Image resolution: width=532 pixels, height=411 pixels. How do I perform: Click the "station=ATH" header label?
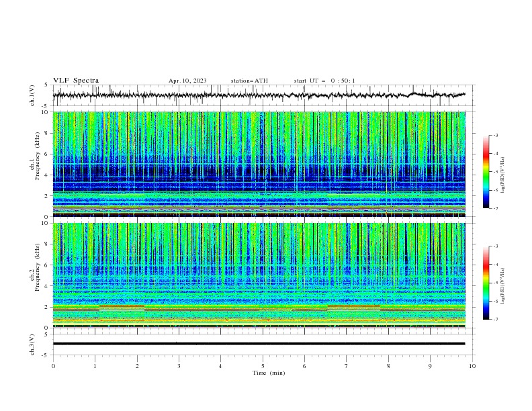point(249,81)
